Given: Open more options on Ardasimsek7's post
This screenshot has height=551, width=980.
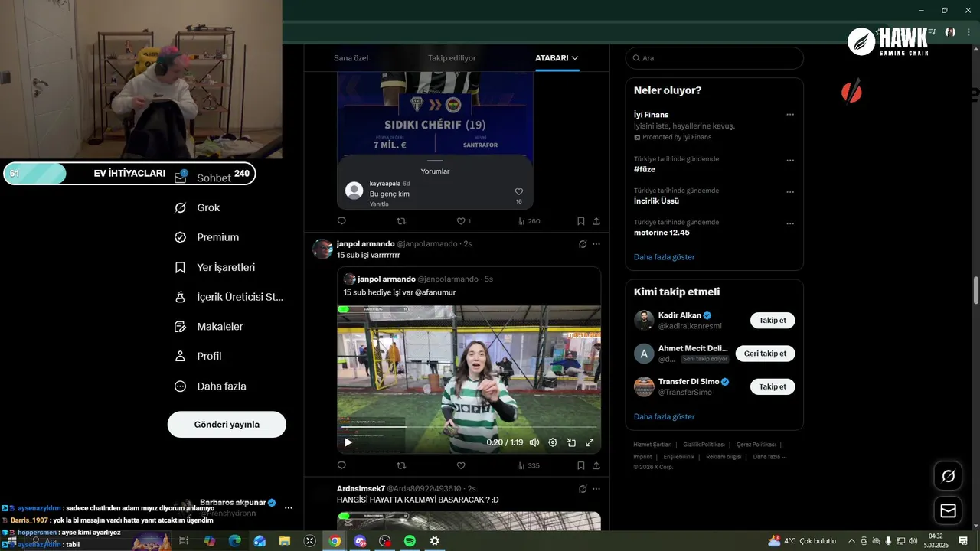Looking at the screenshot, I should pos(596,489).
